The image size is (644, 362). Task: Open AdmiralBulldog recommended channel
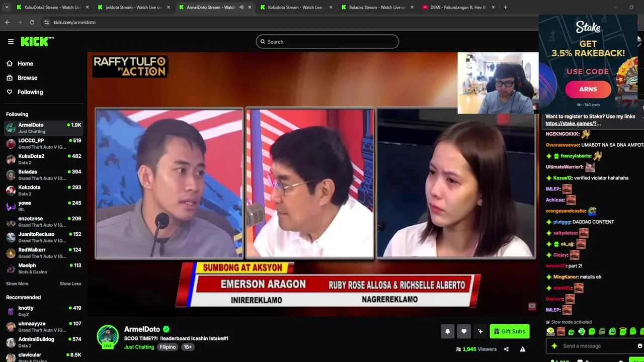point(44,342)
